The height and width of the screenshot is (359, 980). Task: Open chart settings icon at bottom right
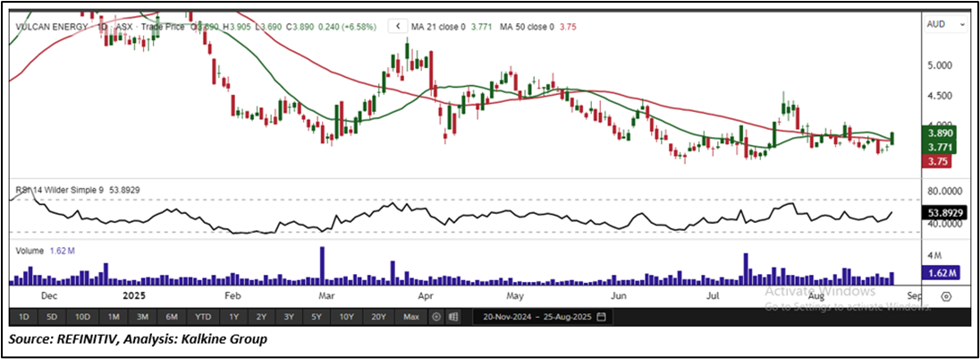pyautogui.click(x=946, y=295)
